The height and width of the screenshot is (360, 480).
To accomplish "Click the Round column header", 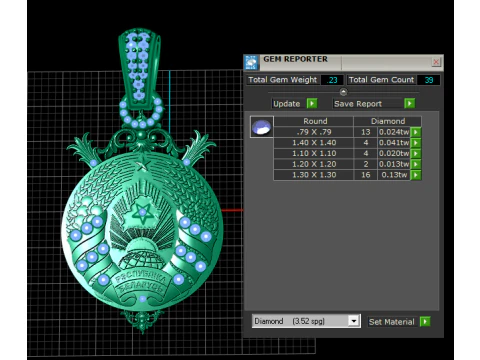I will (314, 121).
